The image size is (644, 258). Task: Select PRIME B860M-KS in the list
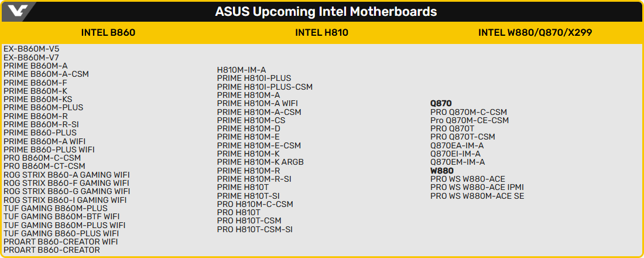[38, 99]
